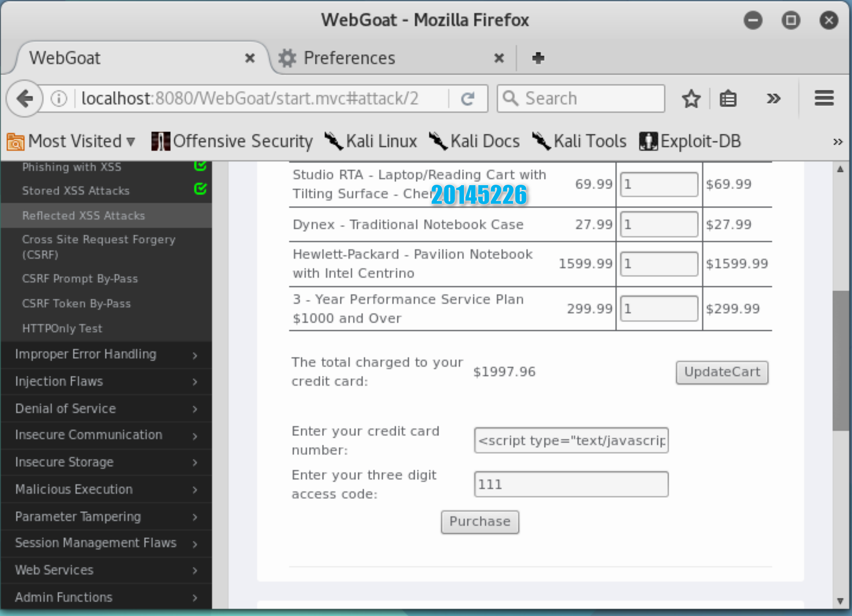Focus the credit card number field
Image resolution: width=852 pixels, height=616 pixels.
tap(571, 440)
